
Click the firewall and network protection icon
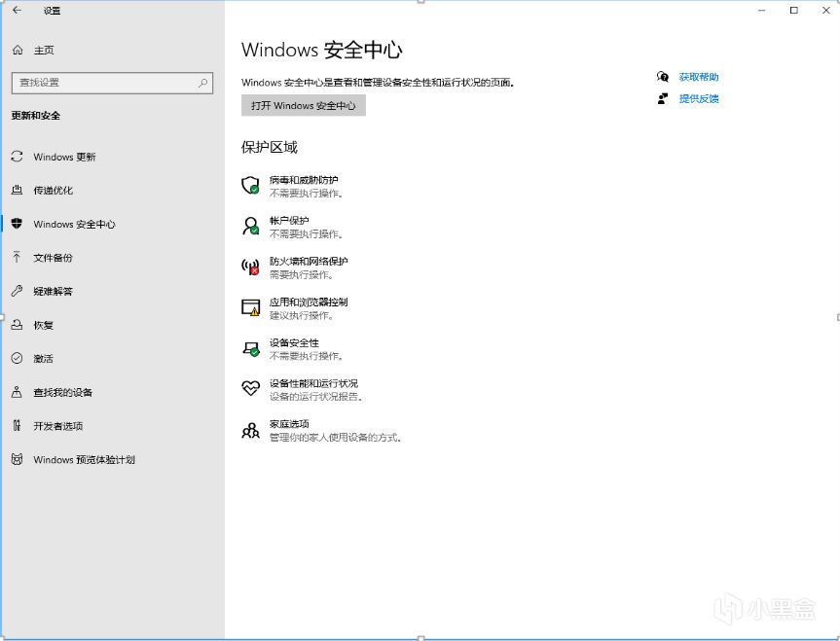pos(250,267)
